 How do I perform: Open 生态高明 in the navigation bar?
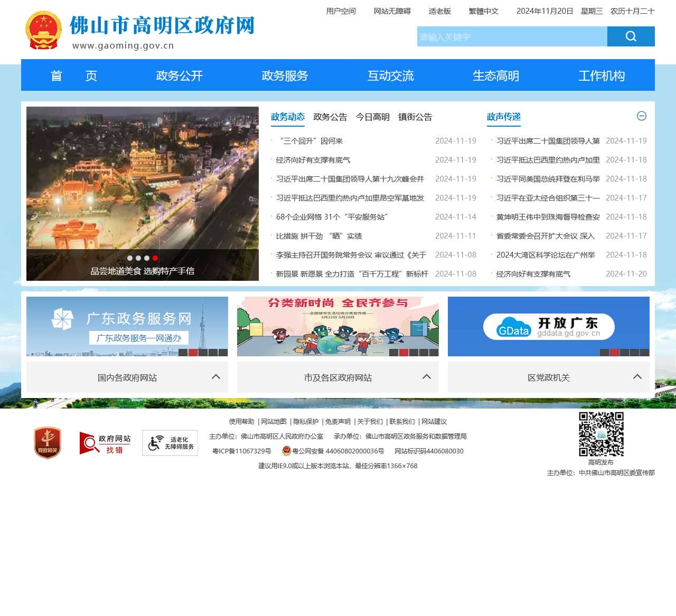(496, 76)
